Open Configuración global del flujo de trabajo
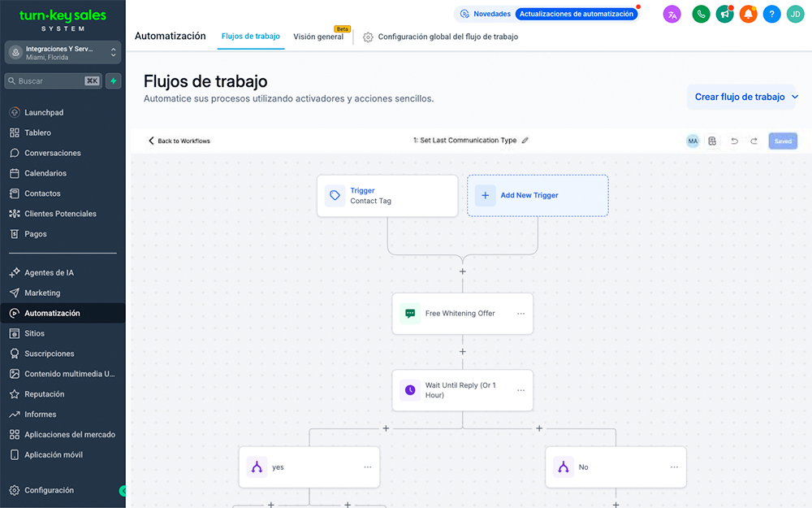The width and height of the screenshot is (812, 508). [x=448, y=37]
